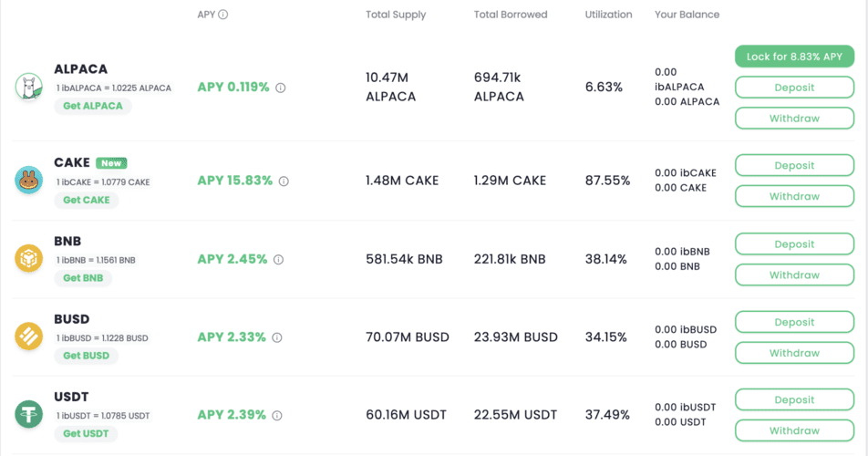The width and height of the screenshot is (868, 456).
Task: Withdraw from the USDT pool
Action: pyautogui.click(x=794, y=430)
